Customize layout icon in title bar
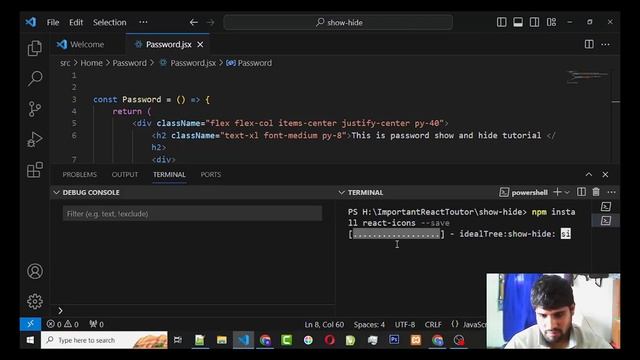The height and width of the screenshot is (360, 640). pyautogui.click(x=551, y=22)
